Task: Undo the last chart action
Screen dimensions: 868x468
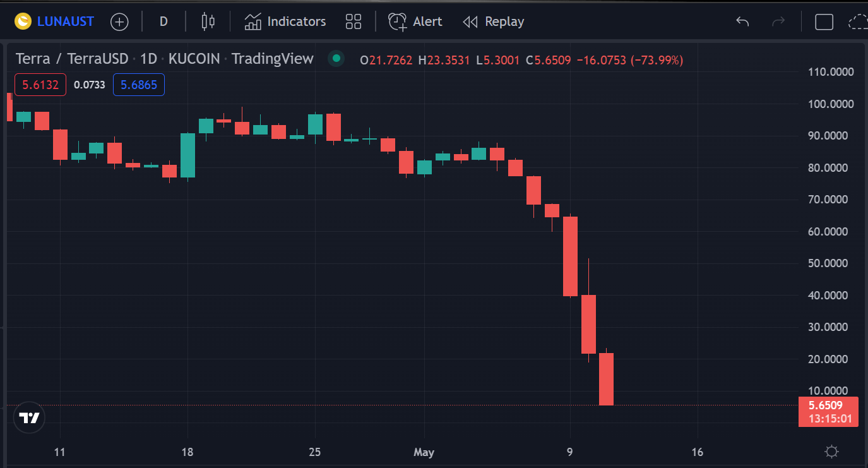Action: 742,22
